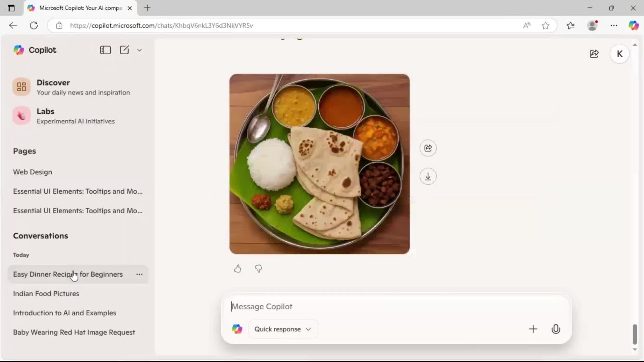Open Baby Wearing Red Hat Image Request conversation

(x=74, y=333)
